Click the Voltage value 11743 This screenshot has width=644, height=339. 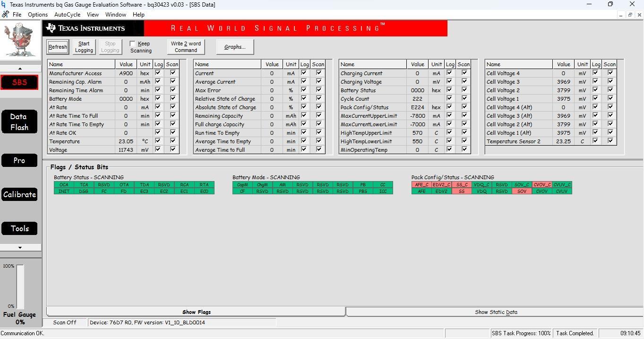[x=126, y=150]
